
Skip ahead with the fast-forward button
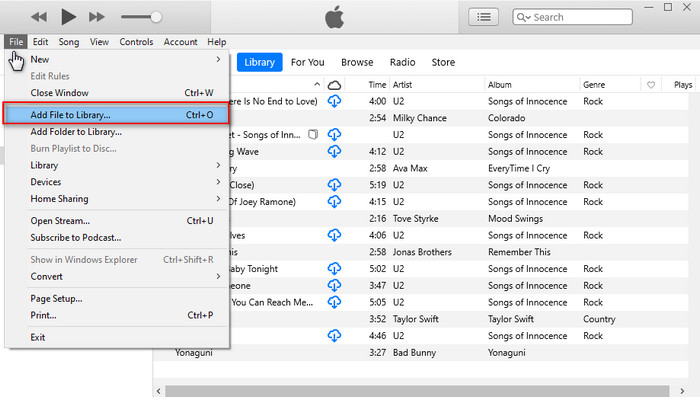click(x=96, y=17)
